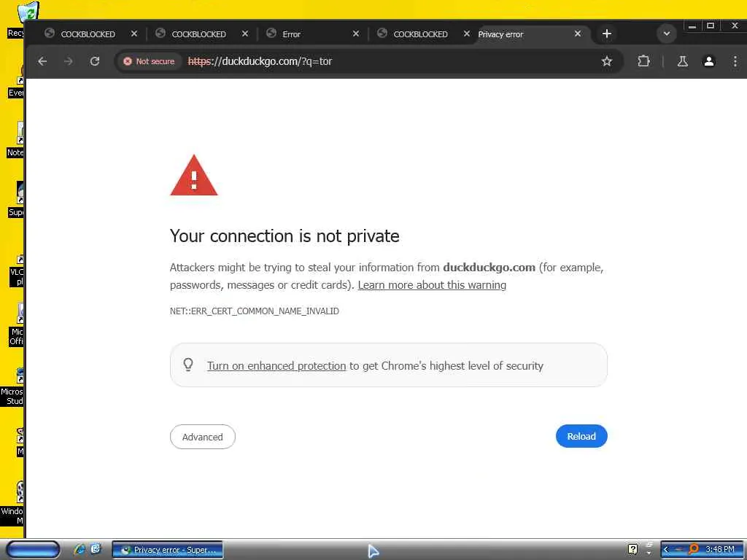
Task: Open a new tab with the plus button
Action: point(606,34)
